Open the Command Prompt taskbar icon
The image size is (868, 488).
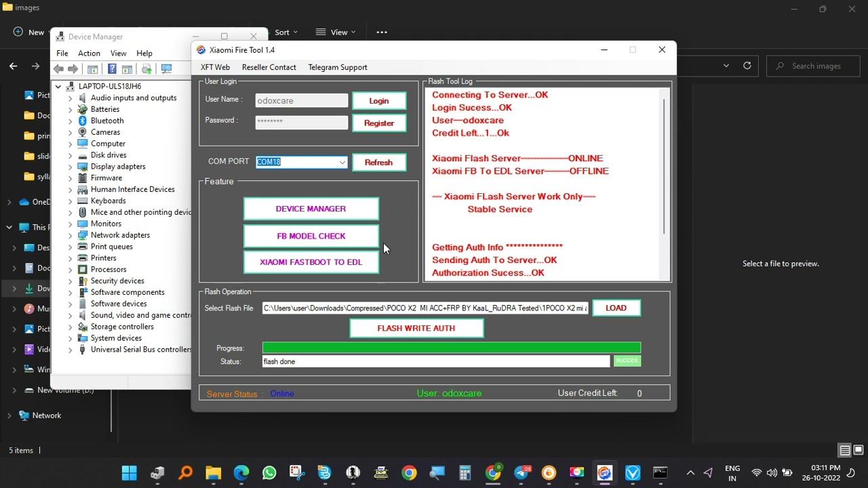[660, 472]
